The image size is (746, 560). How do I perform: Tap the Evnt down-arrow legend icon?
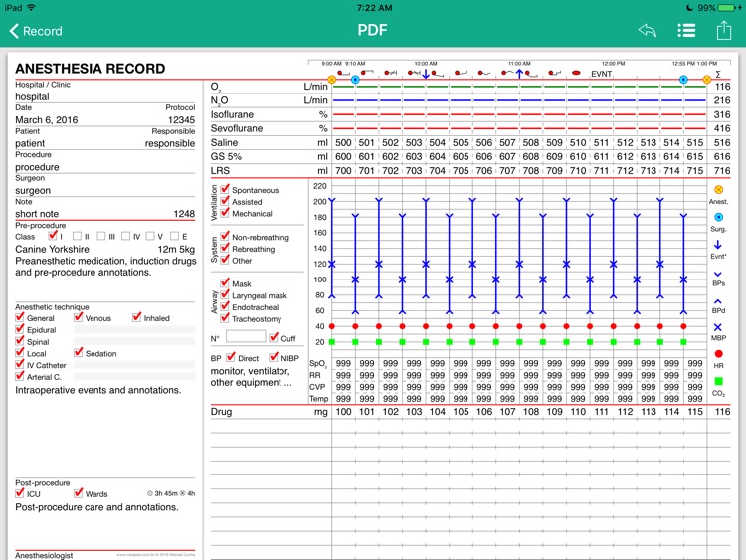pos(718,244)
